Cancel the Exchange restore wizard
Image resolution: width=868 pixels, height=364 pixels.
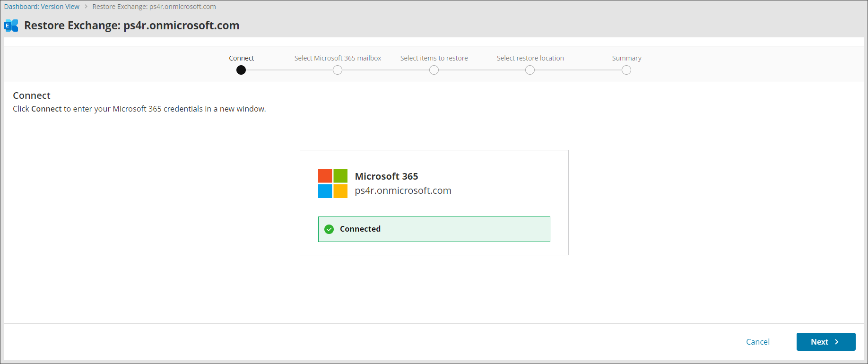757,342
